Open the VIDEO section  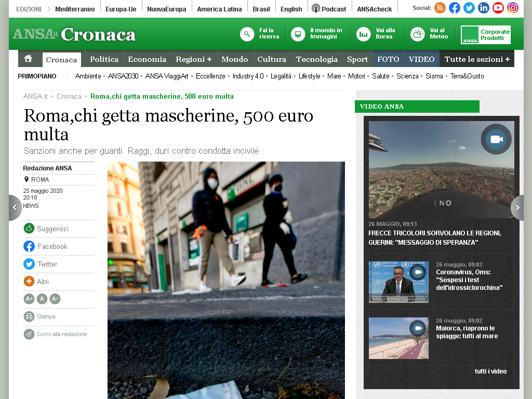click(x=422, y=59)
